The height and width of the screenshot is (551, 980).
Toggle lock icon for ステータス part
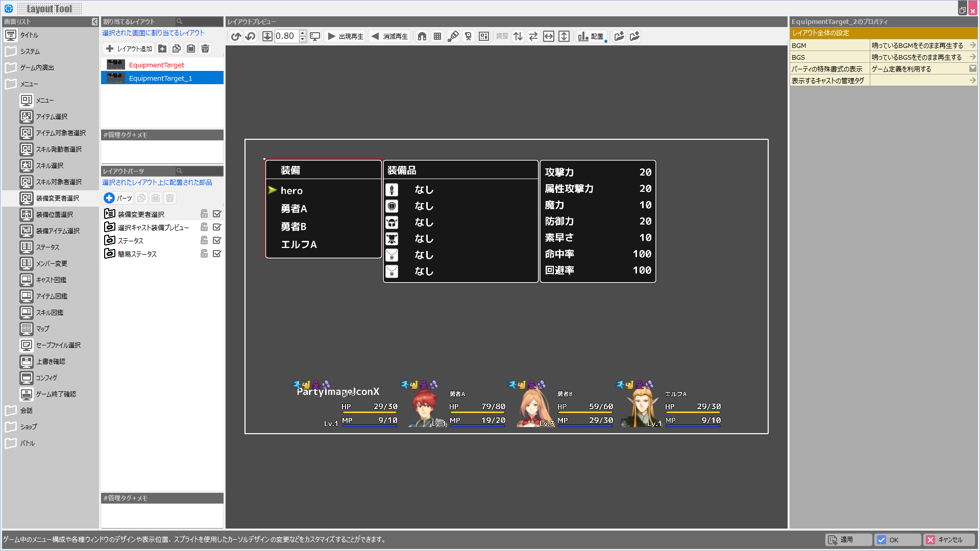click(204, 240)
